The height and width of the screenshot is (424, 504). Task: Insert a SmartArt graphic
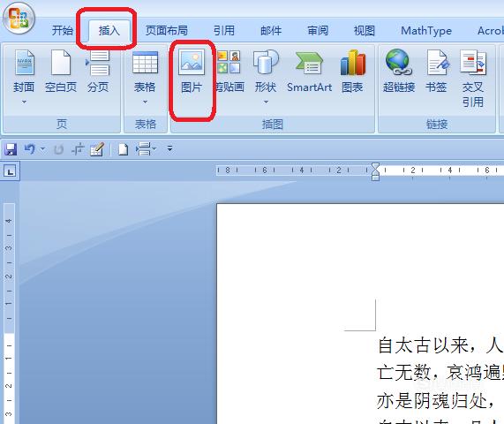tap(309, 72)
